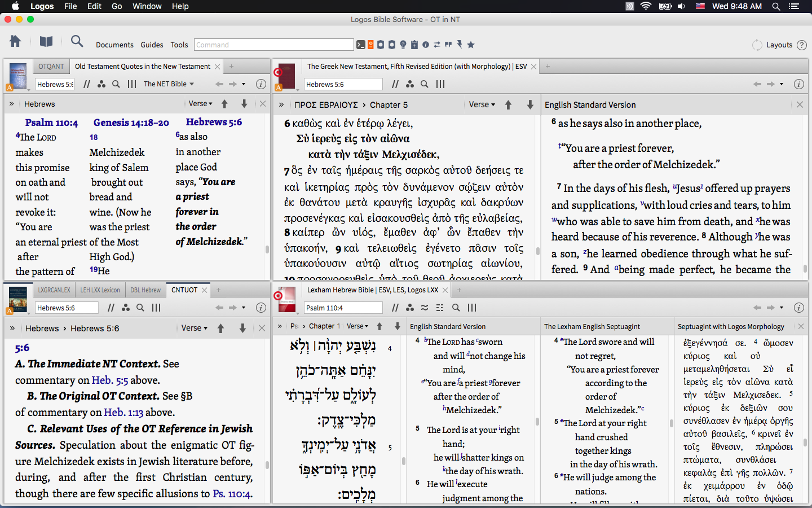
Task: Open the Guides menu
Action: coord(152,45)
